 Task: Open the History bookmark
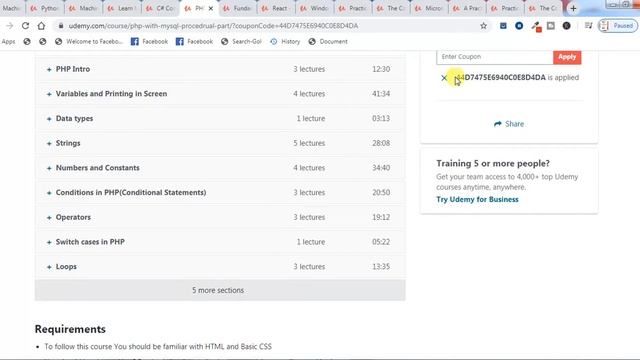285,42
